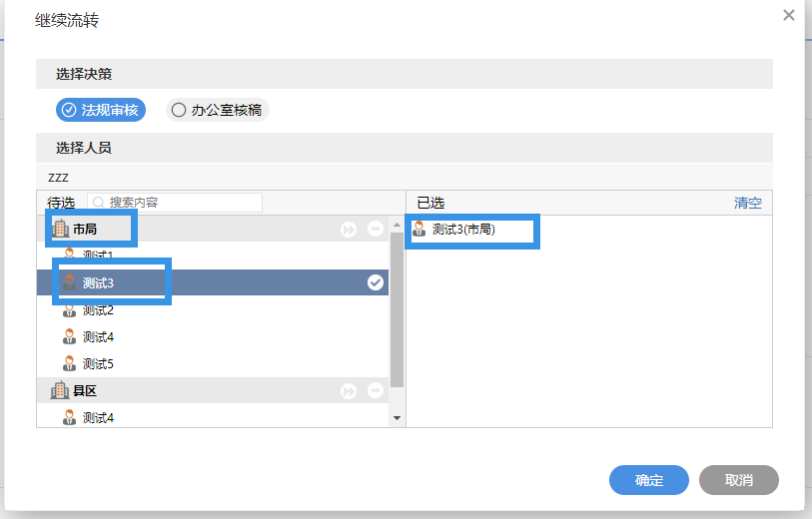Screen dimensions: 812x519
Task: Choose the 办公室核稿 radio option
Action: 217,110
